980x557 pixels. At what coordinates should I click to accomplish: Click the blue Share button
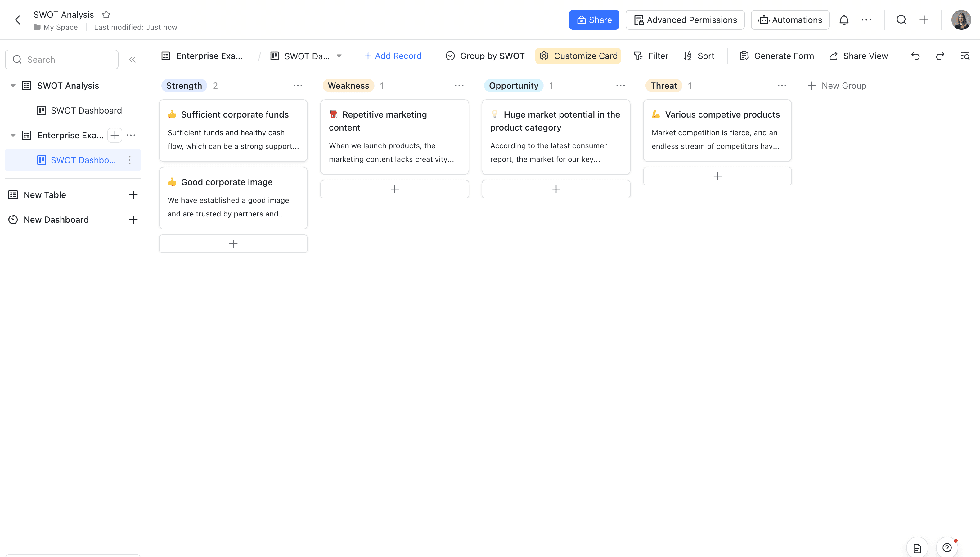point(594,20)
